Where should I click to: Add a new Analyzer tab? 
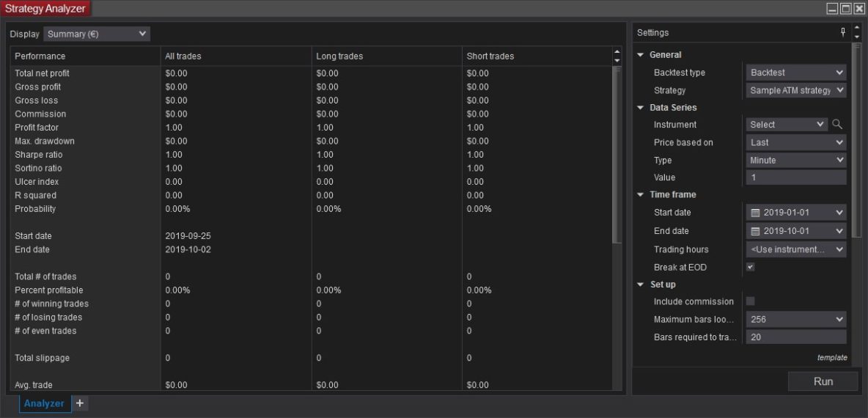(80, 403)
